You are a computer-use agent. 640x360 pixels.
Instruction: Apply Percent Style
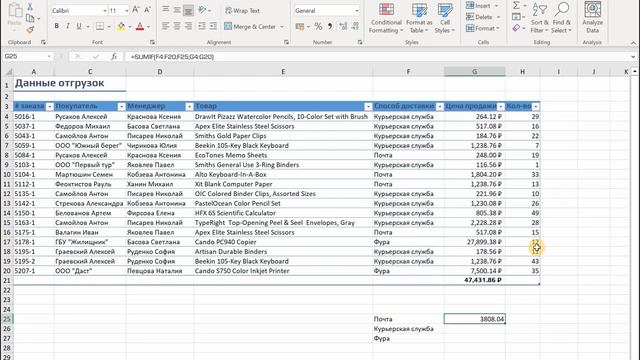(318, 27)
